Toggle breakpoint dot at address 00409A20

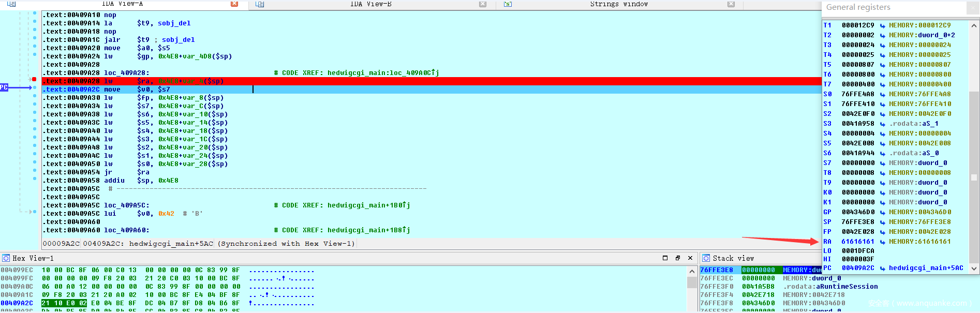click(35, 46)
